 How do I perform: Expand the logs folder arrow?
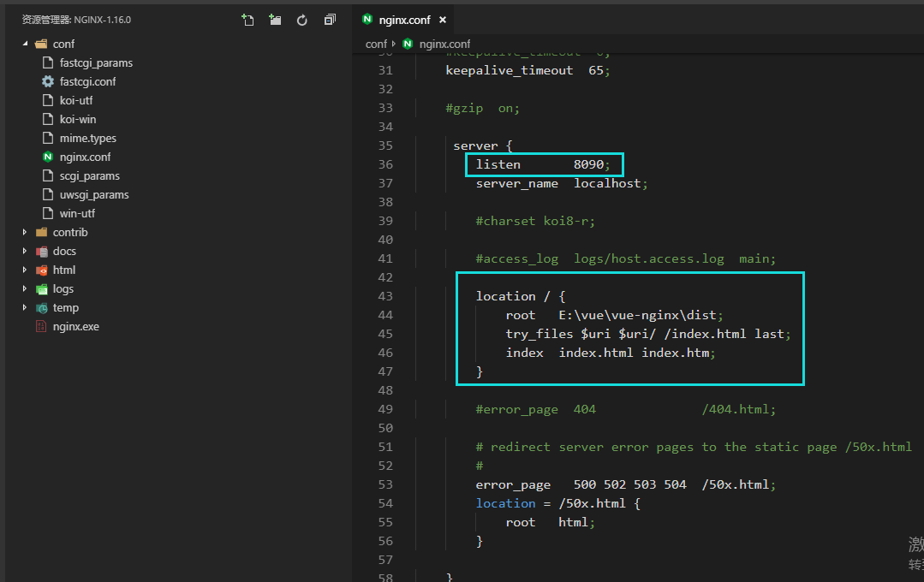click(25, 288)
